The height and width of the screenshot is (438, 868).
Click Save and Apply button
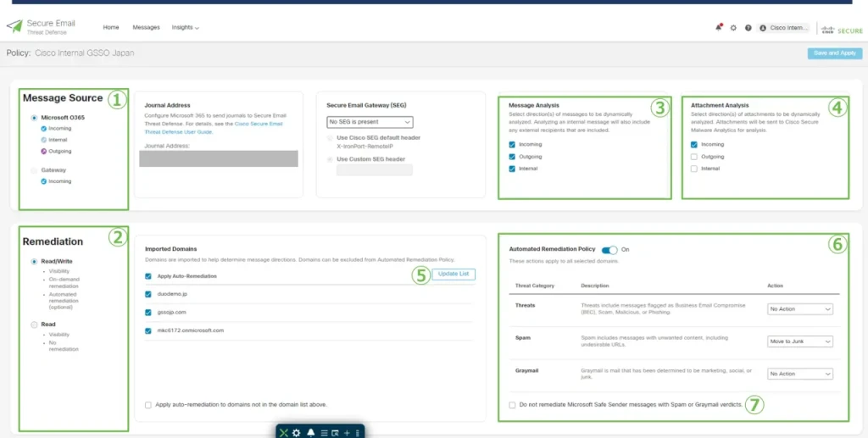pos(835,53)
